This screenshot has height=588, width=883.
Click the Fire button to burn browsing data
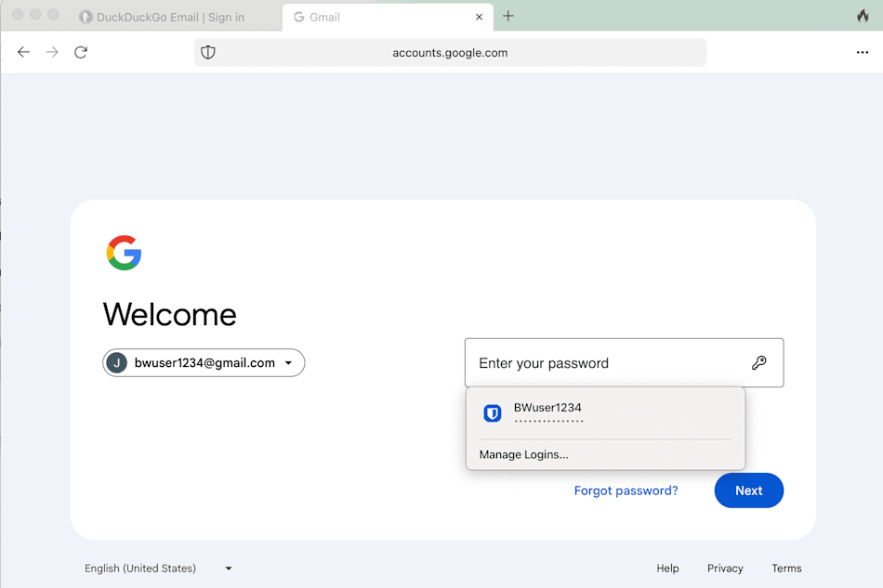click(x=863, y=15)
